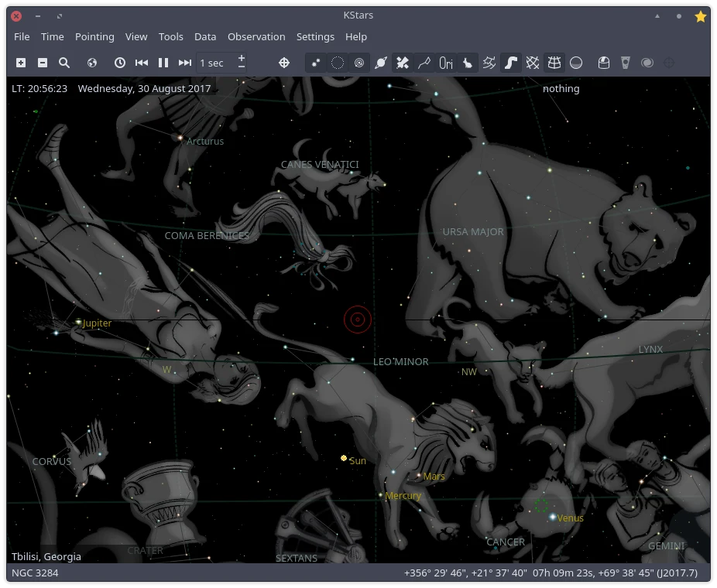Click the SEXTANS constellation label
Viewport: 717px width, 588px height.
pyautogui.click(x=297, y=558)
